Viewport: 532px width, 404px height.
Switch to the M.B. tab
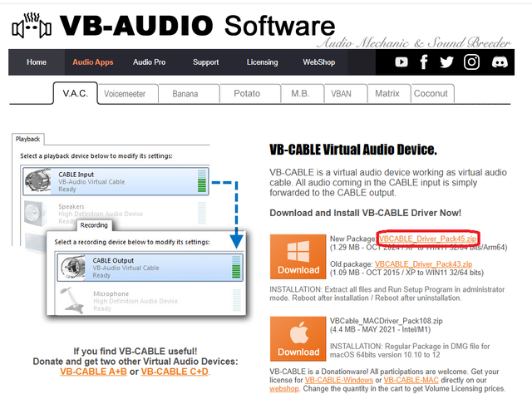coord(301,94)
